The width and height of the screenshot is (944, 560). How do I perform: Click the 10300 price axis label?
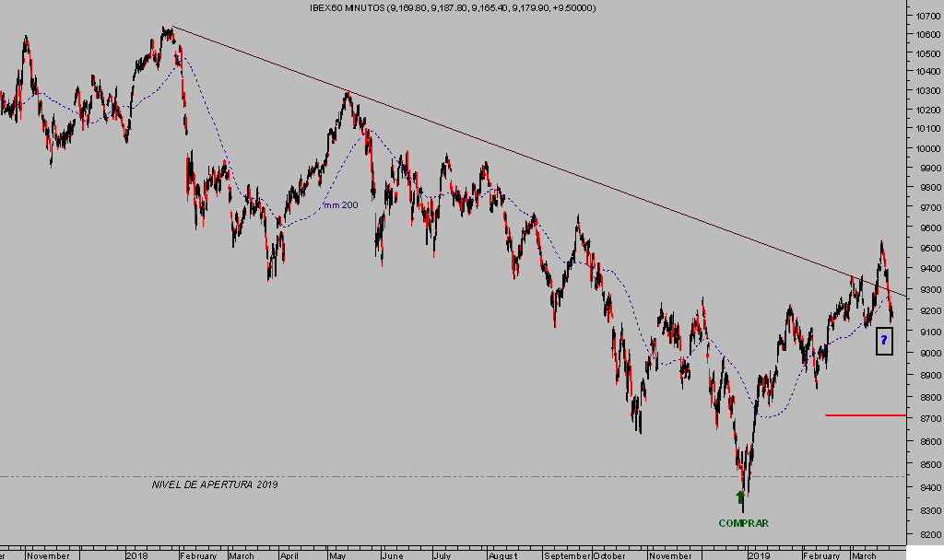coord(927,91)
